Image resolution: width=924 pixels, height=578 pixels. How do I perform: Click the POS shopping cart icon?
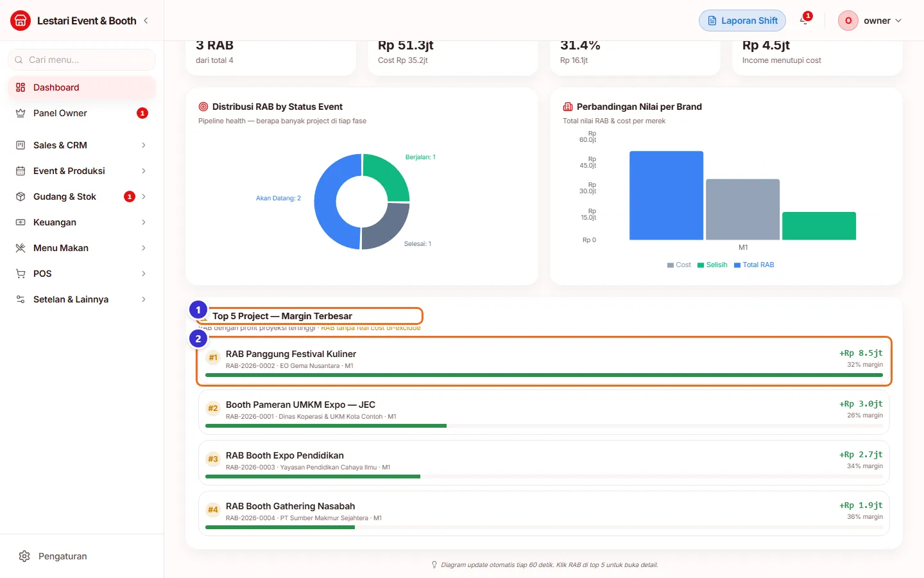(x=21, y=274)
